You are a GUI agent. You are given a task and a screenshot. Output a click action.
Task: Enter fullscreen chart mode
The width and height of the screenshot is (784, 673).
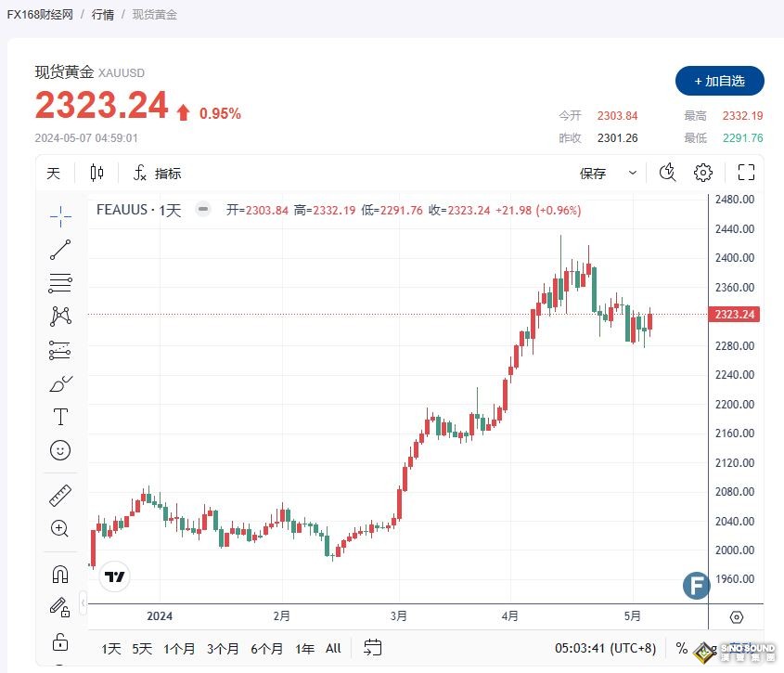746,172
